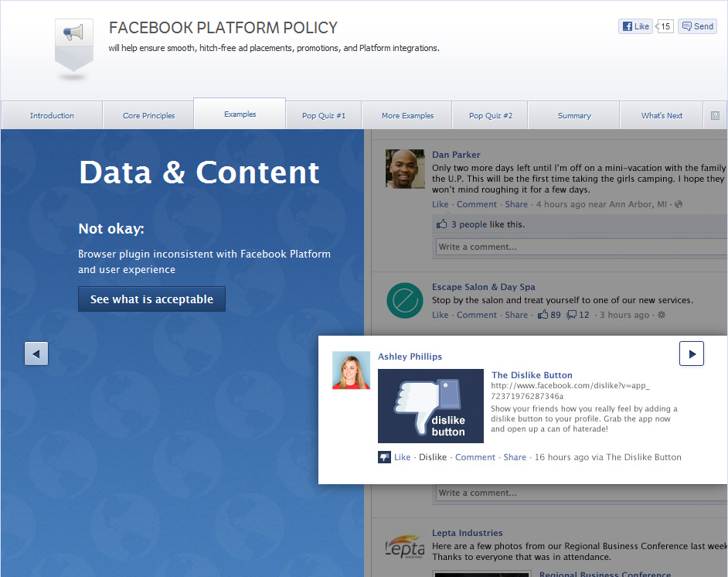The width and height of the screenshot is (728, 577).
Task: Click the help question mark icon
Action: point(715,115)
